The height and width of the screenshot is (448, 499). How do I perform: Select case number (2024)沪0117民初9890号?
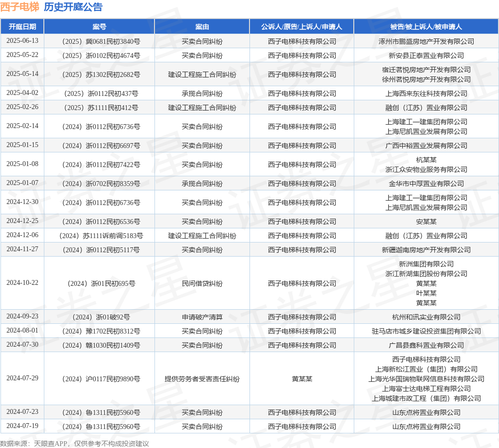[99, 379]
